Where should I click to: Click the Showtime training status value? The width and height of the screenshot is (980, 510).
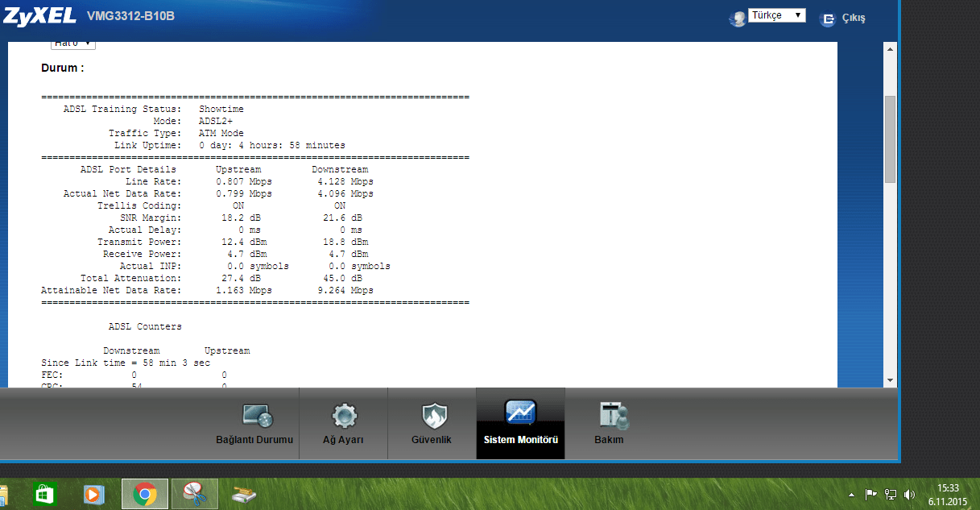point(221,109)
